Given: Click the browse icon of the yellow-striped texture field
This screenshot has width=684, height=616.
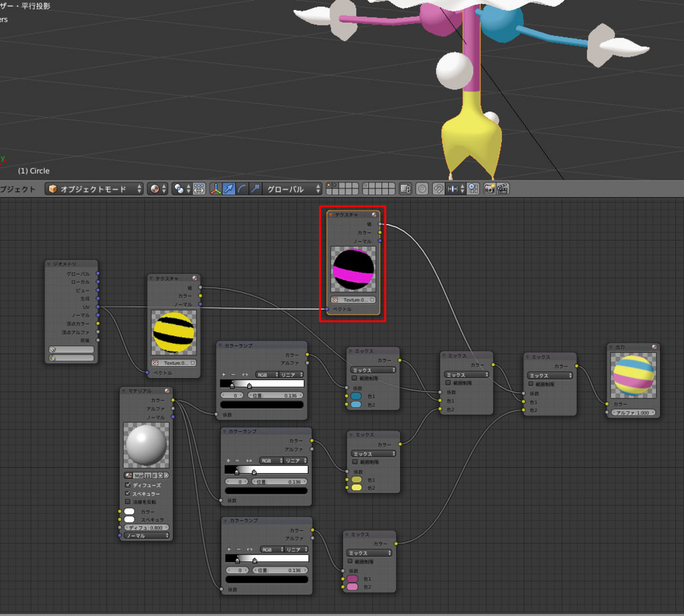Looking at the screenshot, I should tap(156, 363).
